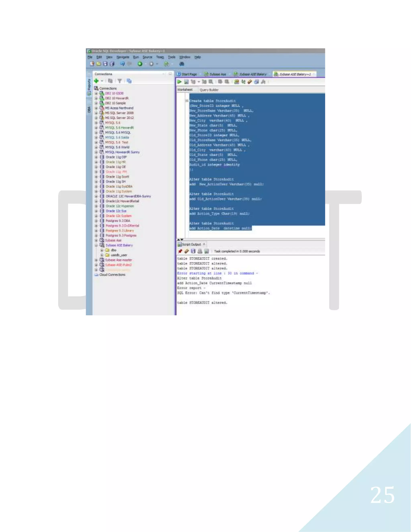Viewport: 411px width, 532px height.
Task: Collapse the Sybase ASE Bakery connection node
Action: point(96,245)
